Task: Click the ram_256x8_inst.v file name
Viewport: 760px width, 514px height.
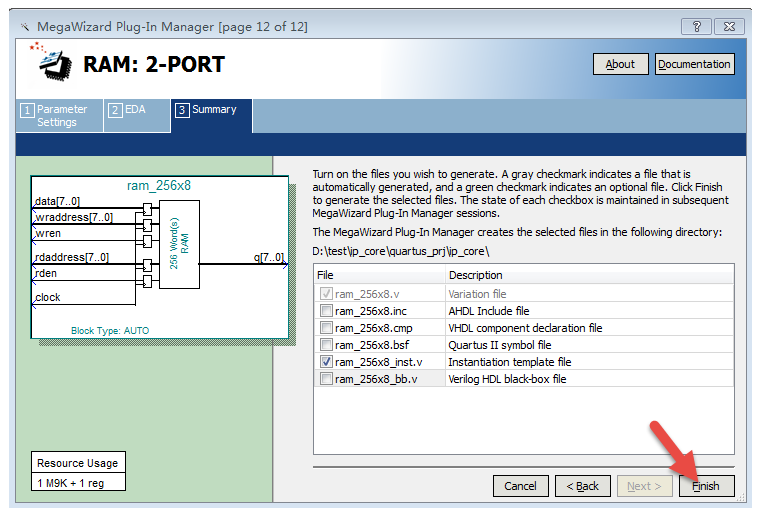Action: tap(379, 362)
